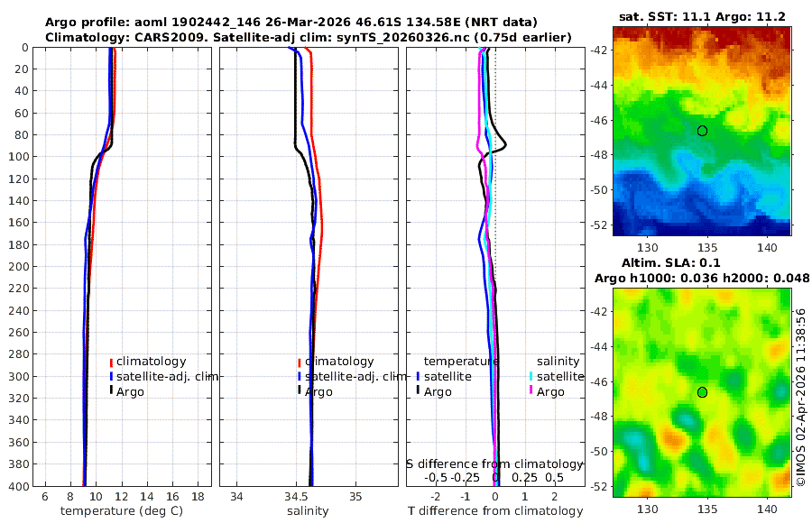Click the 'Altim. SLA: 0.1' heading
This screenshot has height=523, width=812.
[x=670, y=262]
